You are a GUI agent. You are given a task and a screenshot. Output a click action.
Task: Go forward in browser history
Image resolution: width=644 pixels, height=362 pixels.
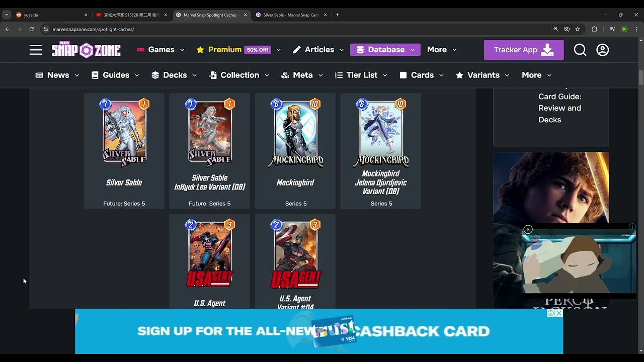click(20, 29)
